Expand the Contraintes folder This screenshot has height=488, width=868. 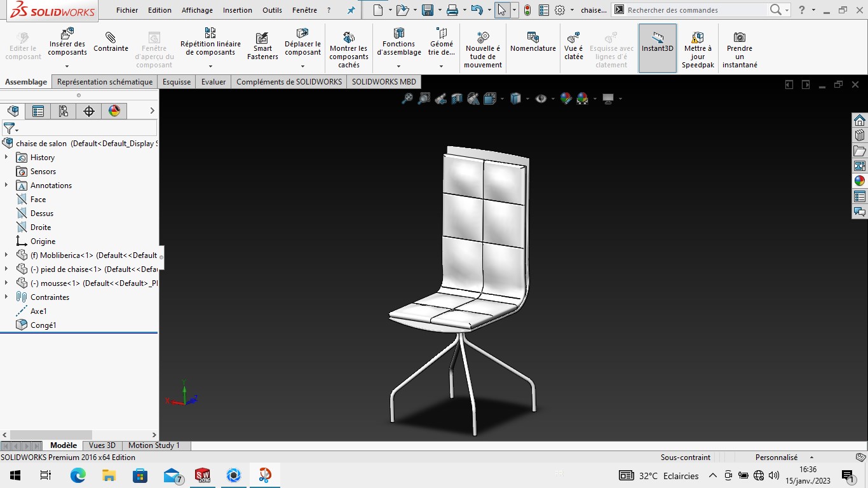(6, 297)
